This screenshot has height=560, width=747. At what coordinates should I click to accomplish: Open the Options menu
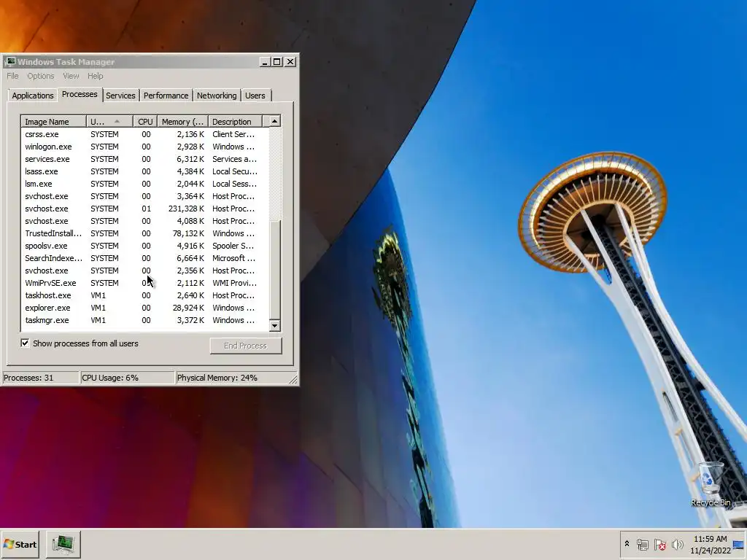41,76
